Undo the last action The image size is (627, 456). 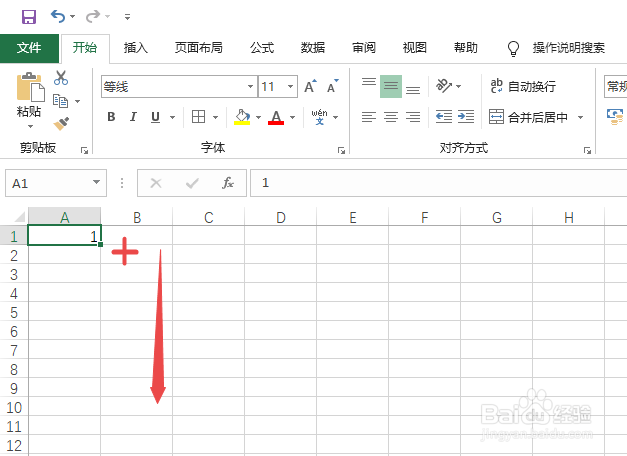58,16
